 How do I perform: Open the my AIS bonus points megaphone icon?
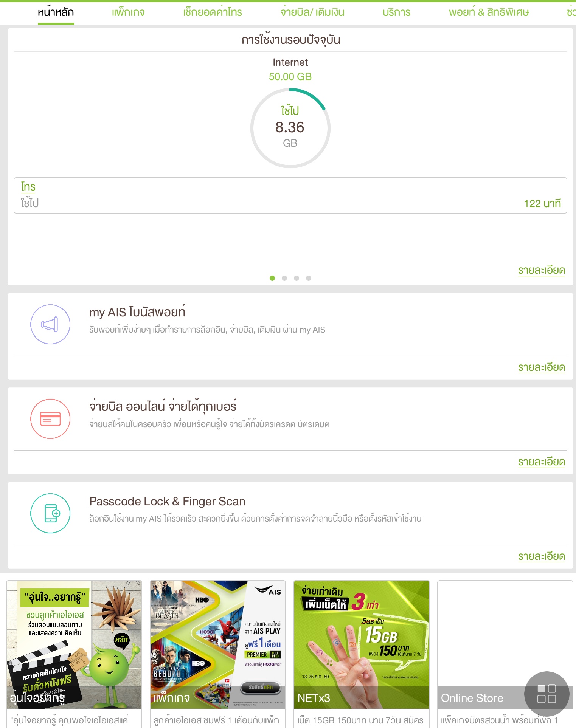point(50,324)
